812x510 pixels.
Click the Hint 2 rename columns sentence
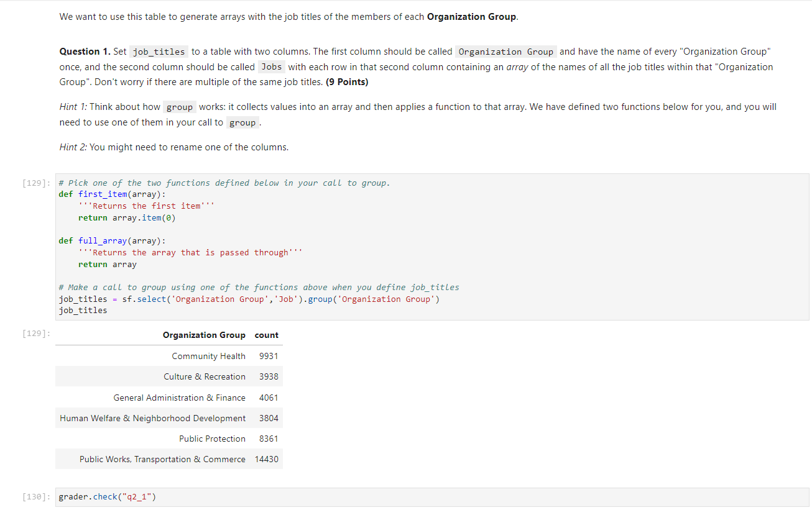(x=174, y=147)
